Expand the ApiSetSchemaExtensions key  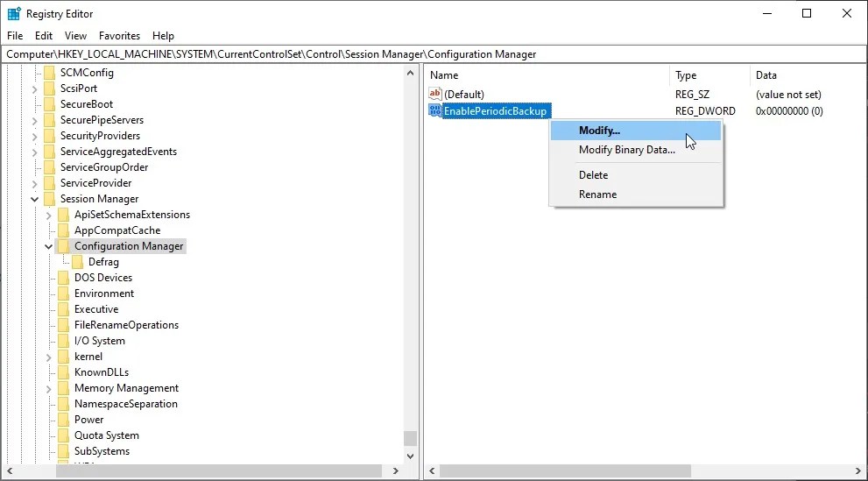[49, 216]
